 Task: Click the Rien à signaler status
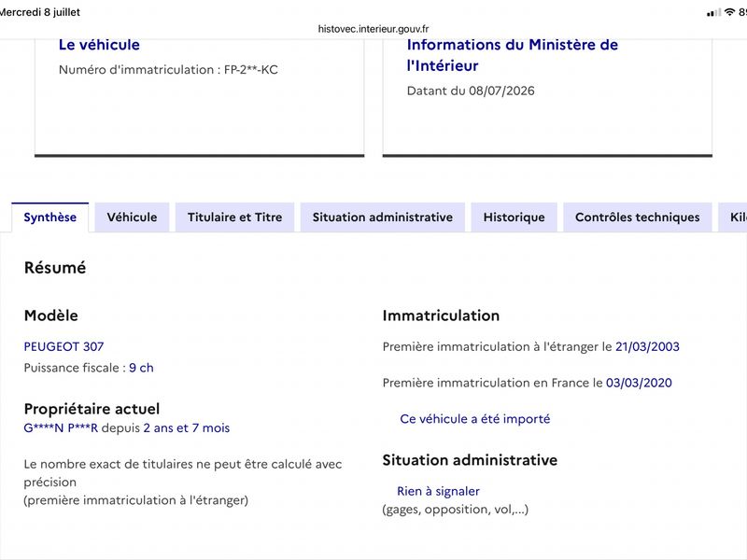pyautogui.click(x=438, y=492)
